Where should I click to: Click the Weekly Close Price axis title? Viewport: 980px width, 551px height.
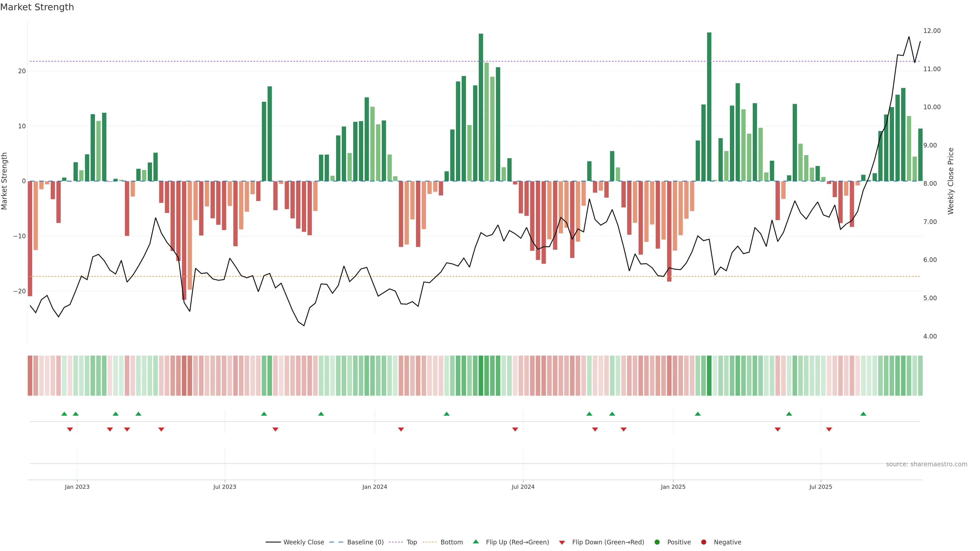point(951,181)
